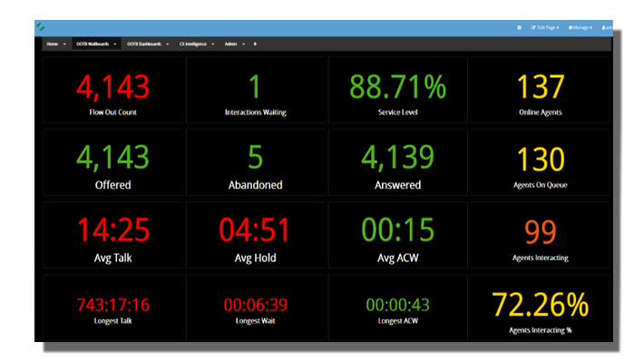The image size is (644, 362).
Task: Click the Abandoned count widget
Action: tap(255, 162)
